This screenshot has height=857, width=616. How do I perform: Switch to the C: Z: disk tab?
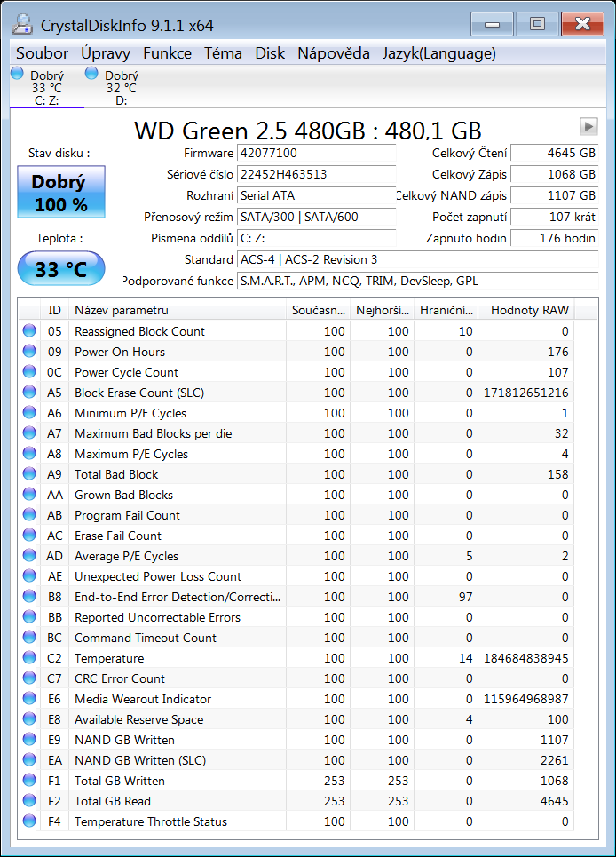click(46, 88)
